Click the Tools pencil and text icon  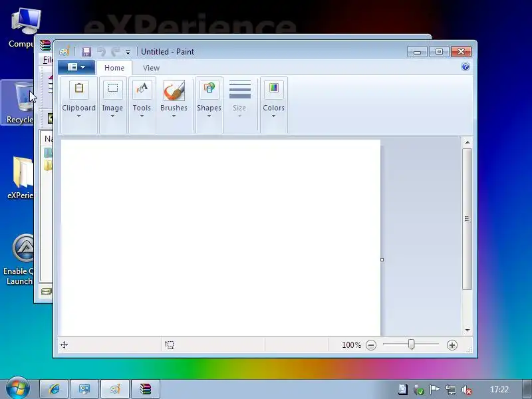pyautogui.click(x=142, y=89)
